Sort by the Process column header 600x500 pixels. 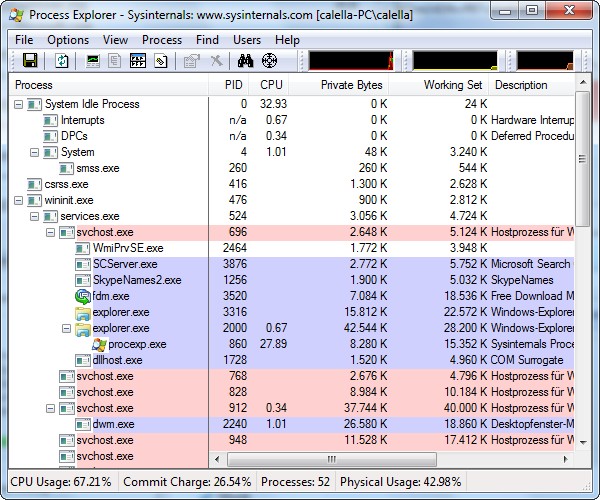click(109, 85)
